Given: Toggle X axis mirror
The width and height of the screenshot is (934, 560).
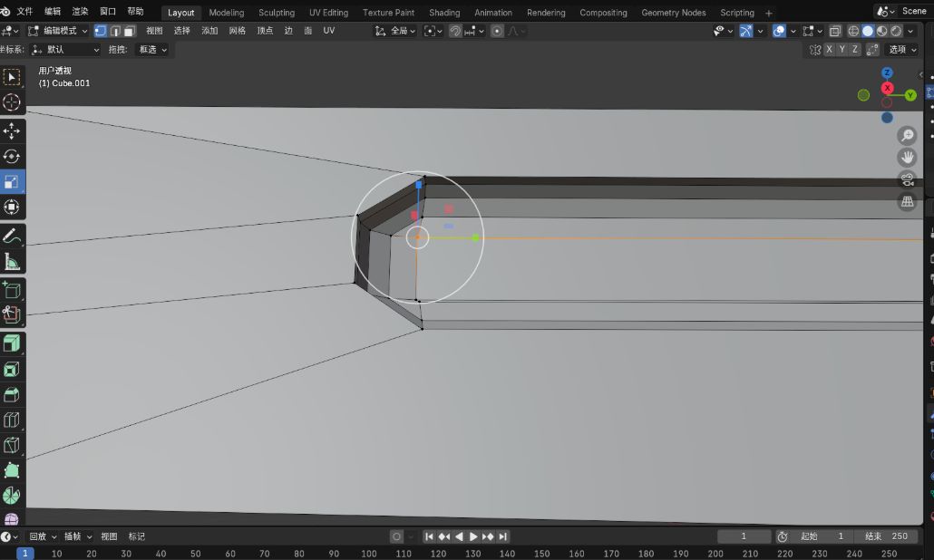Looking at the screenshot, I should pos(829,50).
